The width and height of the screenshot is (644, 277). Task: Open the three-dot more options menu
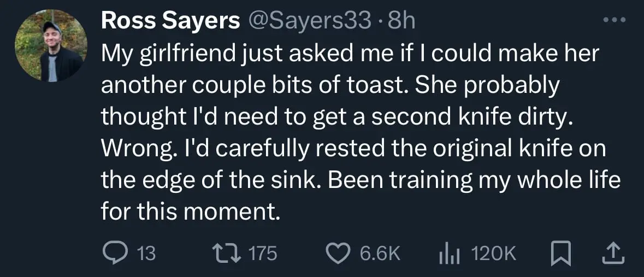614,19
